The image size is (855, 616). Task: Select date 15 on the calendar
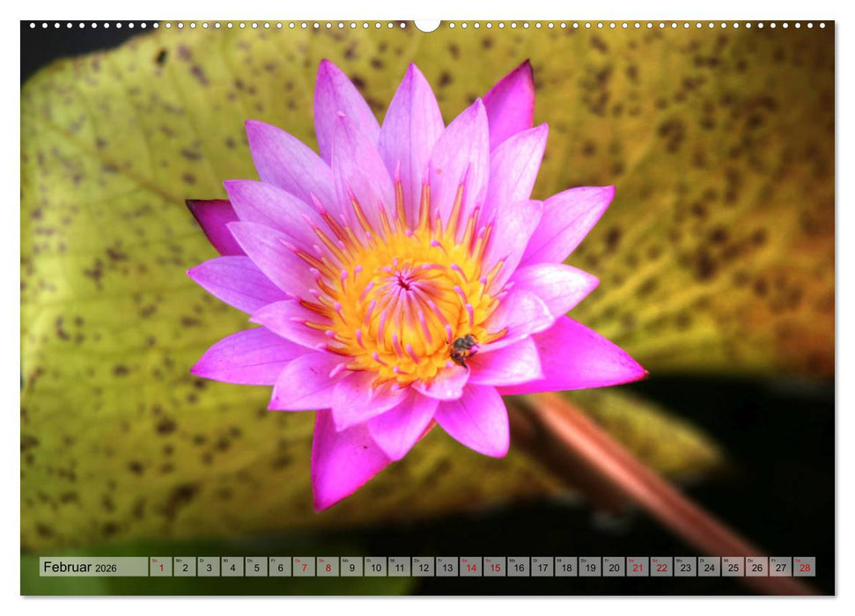tap(494, 567)
